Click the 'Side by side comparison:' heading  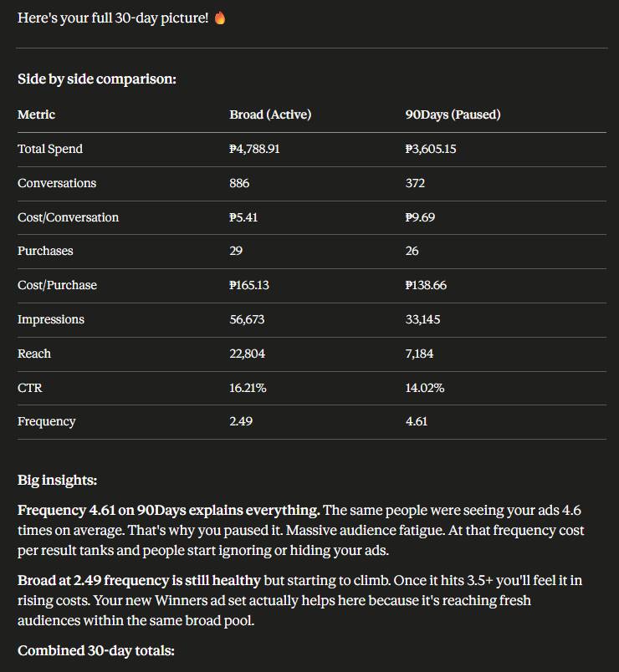click(x=97, y=79)
